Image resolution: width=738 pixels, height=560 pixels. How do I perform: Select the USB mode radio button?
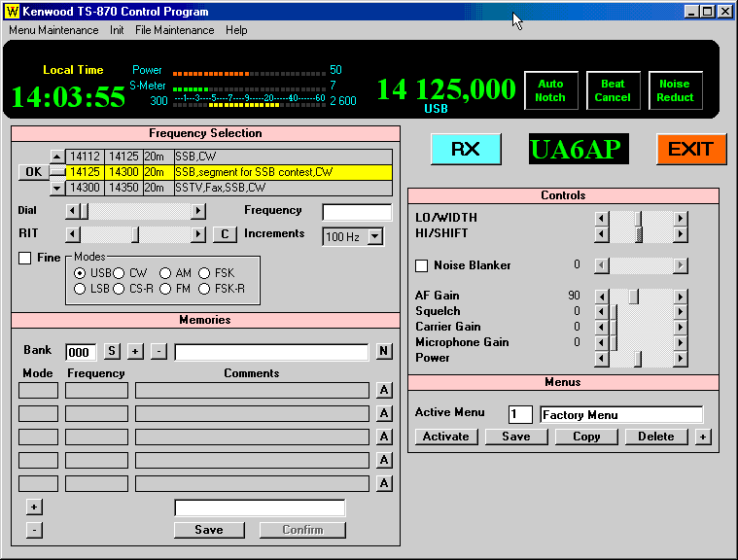(80, 273)
